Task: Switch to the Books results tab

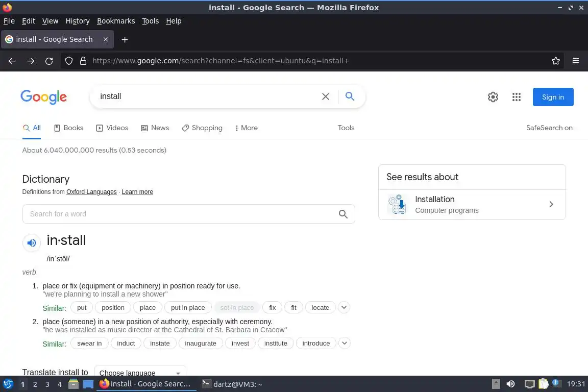Action: pos(68,128)
